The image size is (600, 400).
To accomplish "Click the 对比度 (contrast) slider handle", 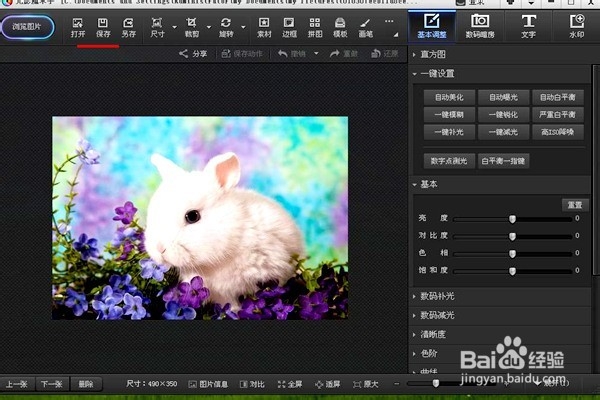I will (x=512, y=236).
